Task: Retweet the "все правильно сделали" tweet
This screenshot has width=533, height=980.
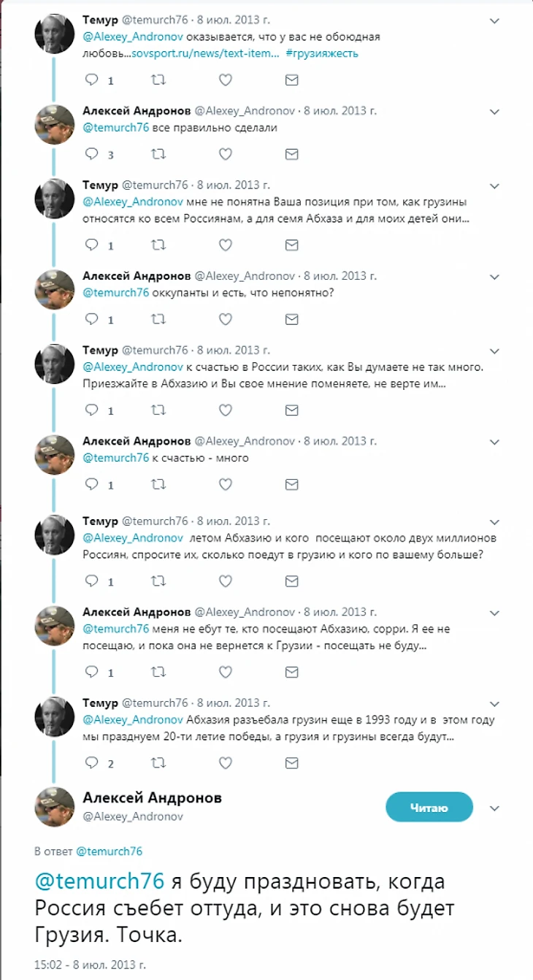Action: tap(158, 154)
